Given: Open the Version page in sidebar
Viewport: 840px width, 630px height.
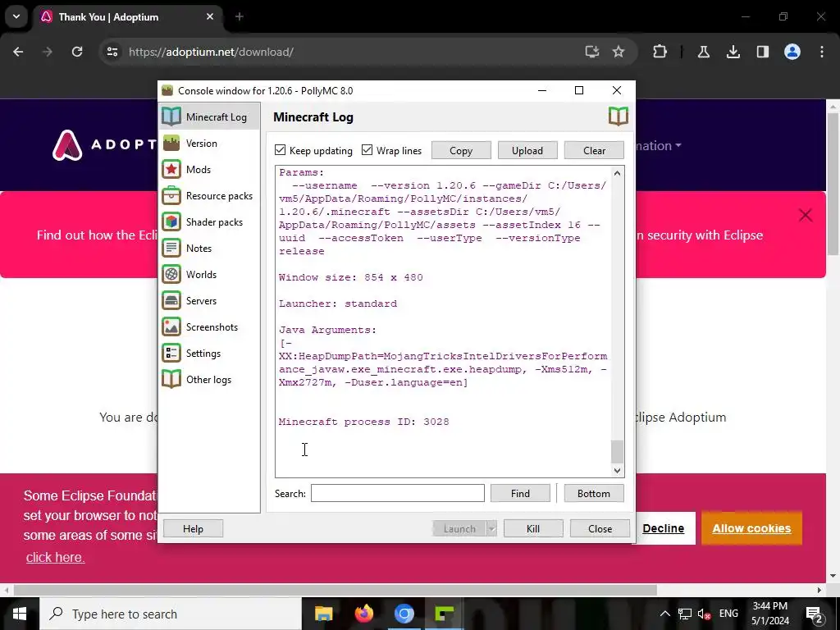Looking at the screenshot, I should coord(209,143).
